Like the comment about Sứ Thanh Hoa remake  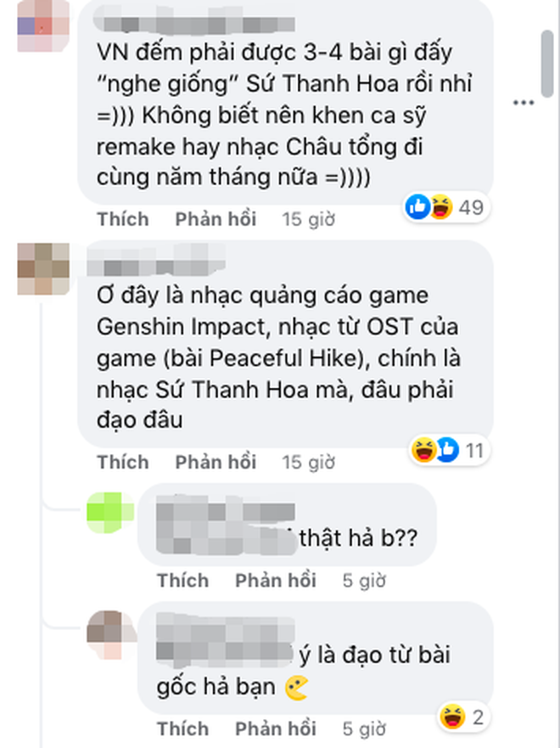123,219
